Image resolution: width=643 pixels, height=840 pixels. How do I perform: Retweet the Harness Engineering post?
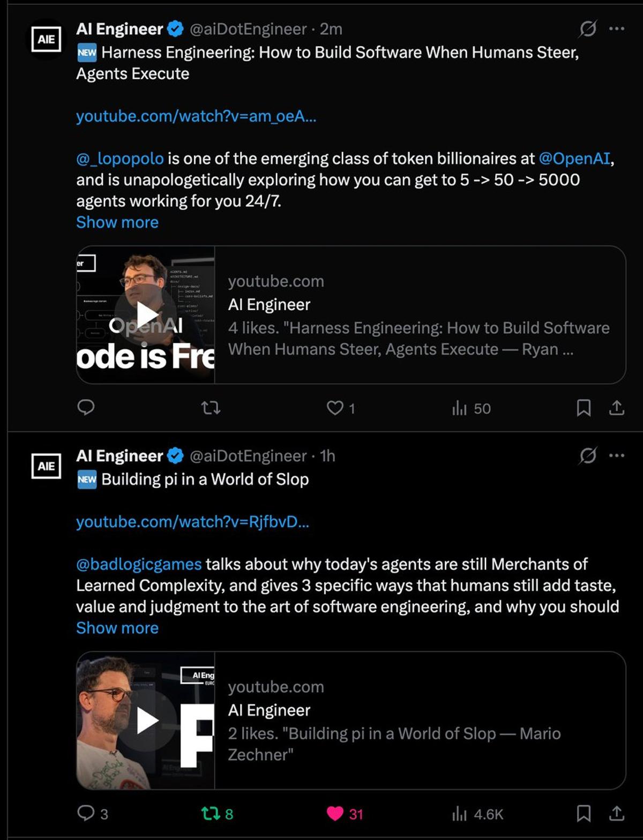click(x=210, y=409)
